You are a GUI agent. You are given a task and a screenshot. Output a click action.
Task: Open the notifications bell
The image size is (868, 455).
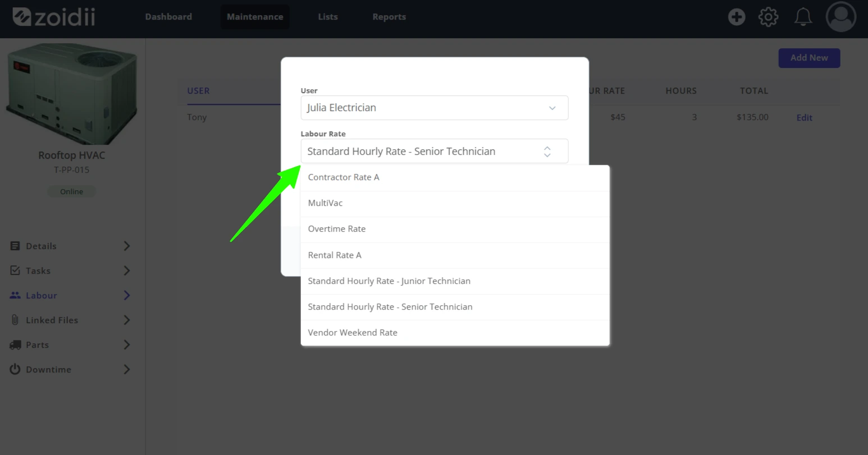[803, 17]
